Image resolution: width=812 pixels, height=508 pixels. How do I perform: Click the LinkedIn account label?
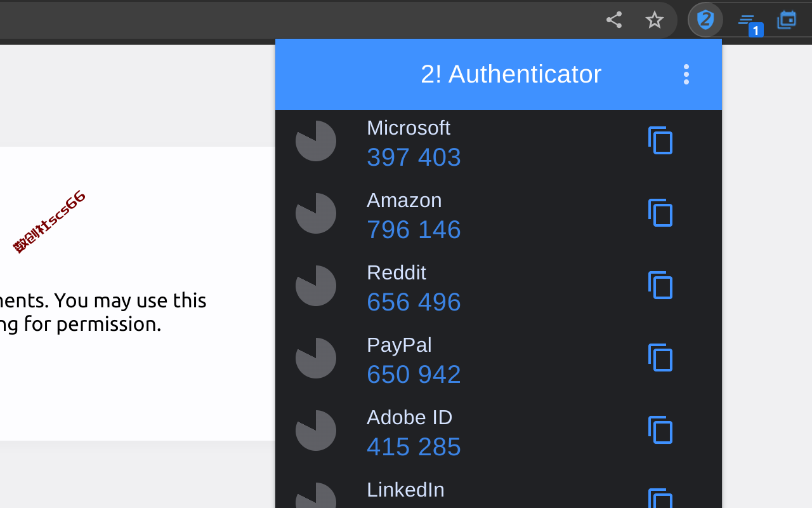click(405, 490)
